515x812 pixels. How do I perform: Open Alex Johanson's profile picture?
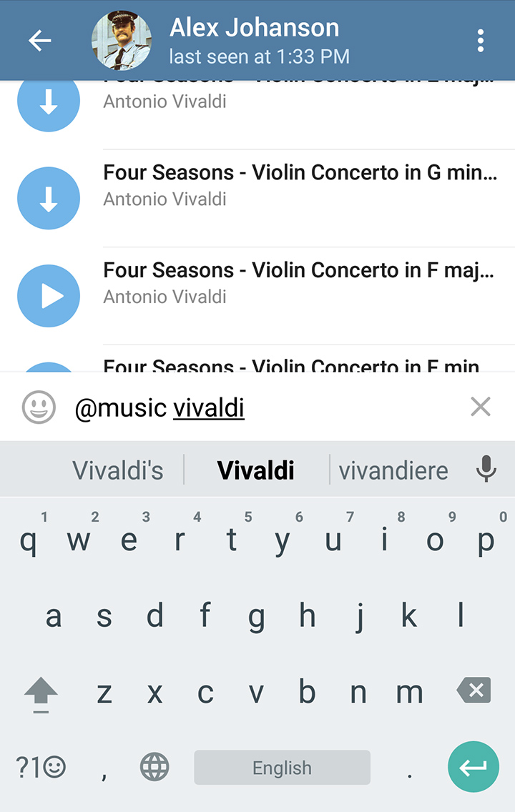tap(121, 41)
